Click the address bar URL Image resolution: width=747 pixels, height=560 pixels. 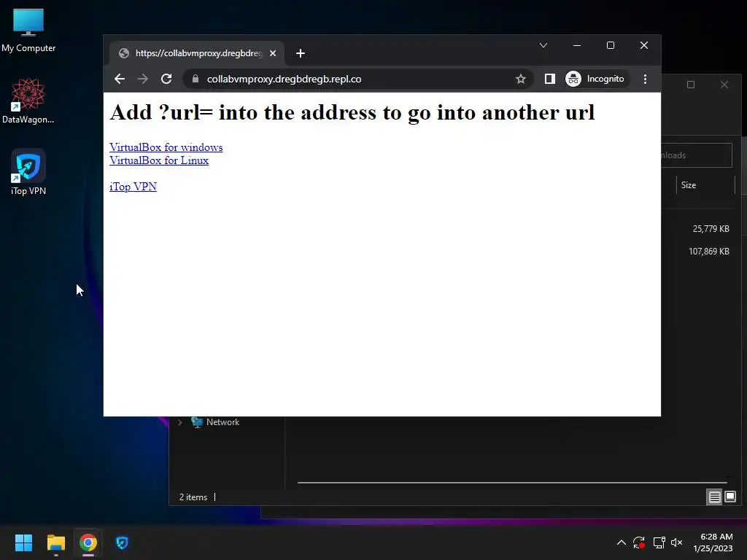coord(284,79)
